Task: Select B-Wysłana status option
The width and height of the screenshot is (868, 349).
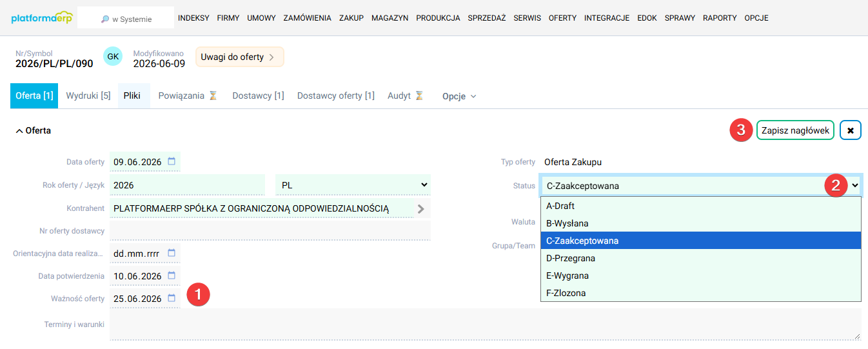Action: coord(701,223)
